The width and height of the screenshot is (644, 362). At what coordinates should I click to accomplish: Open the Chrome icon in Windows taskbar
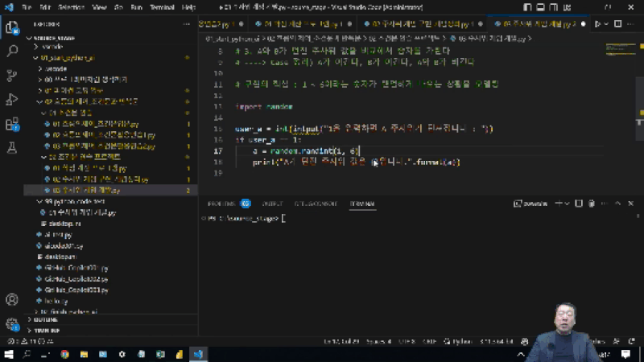pyautogui.click(x=64, y=354)
